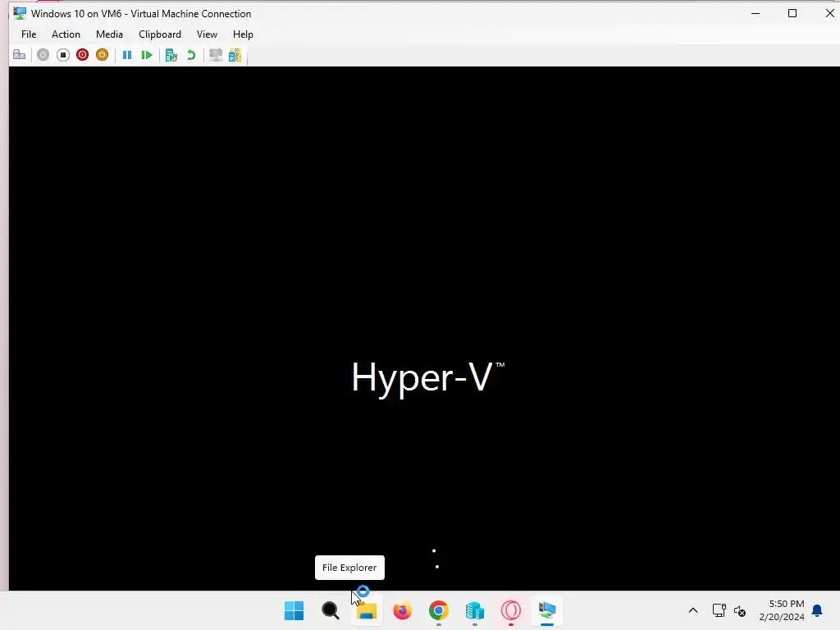This screenshot has height=630, width=840.
Task: Open taskbar Search
Action: point(331,610)
